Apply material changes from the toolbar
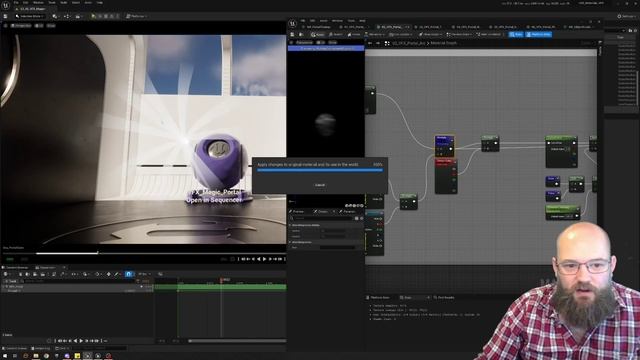640x360 pixels. coord(318,35)
